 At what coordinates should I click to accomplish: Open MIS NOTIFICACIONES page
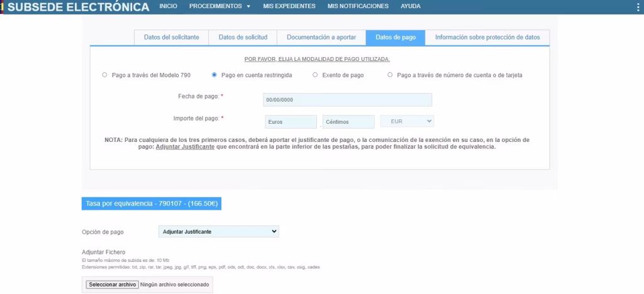[x=358, y=6]
